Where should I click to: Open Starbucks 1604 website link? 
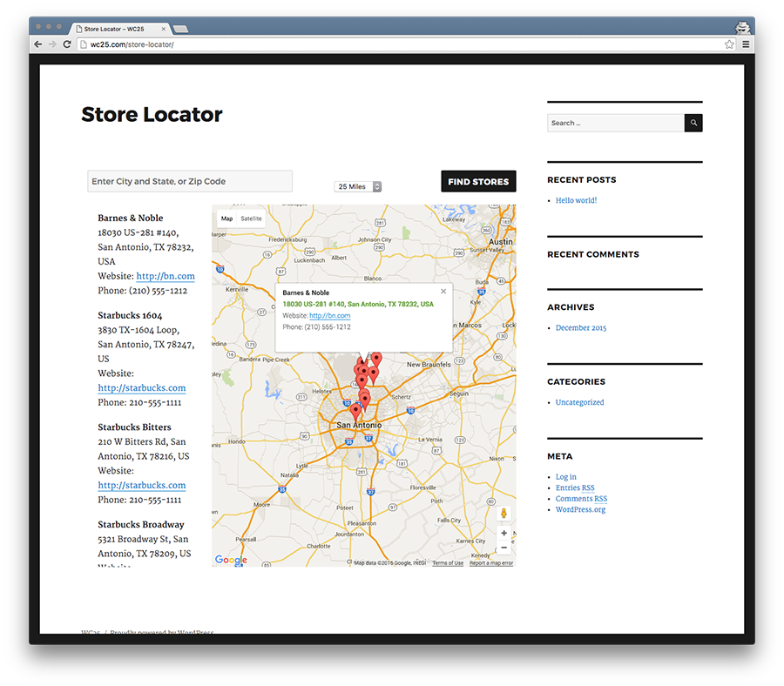(141, 387)
